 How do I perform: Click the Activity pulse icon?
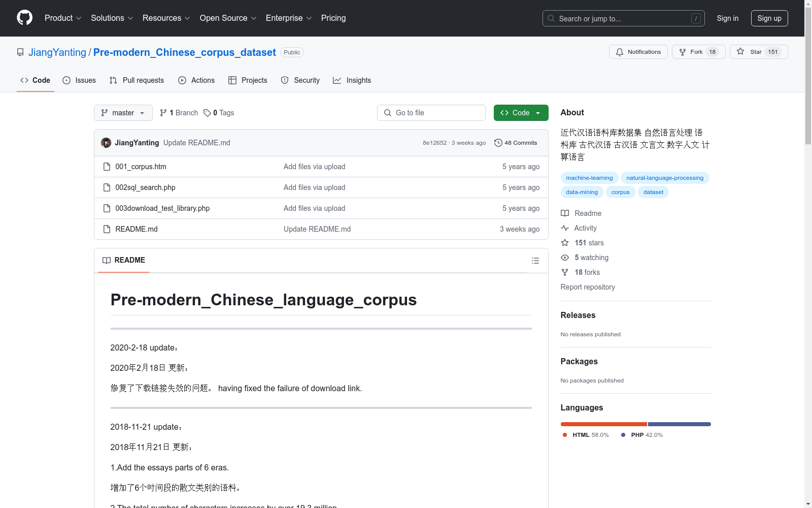pos(565,228)
